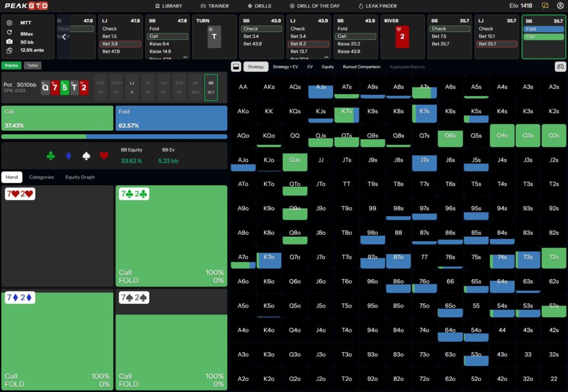Select the Fold action with 62.57%
This screenshot has height=392, width=568.
[171, 118]
